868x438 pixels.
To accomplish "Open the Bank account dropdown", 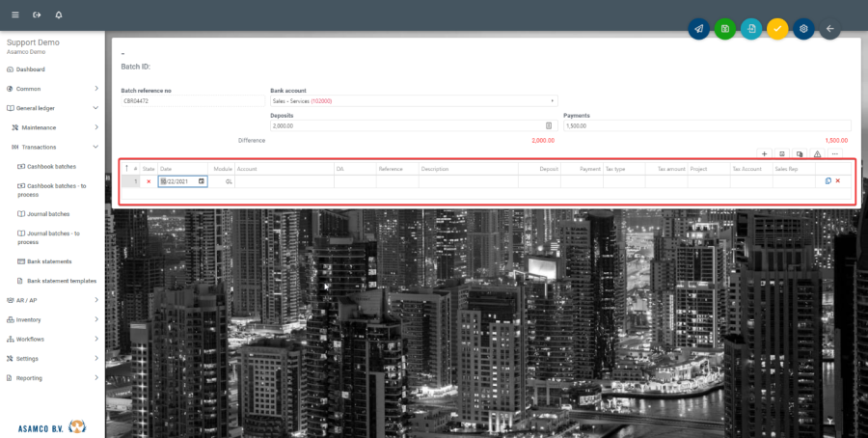I will (x=413, y=100).
